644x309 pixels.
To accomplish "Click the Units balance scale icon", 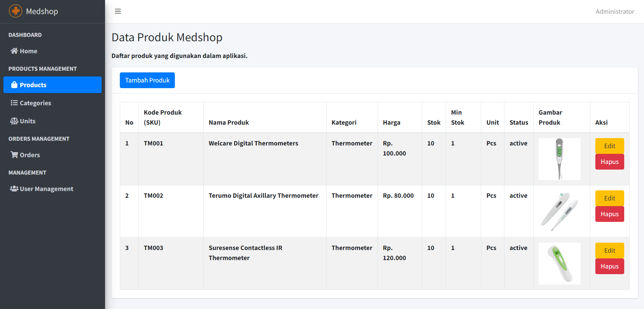I will 14,121.
